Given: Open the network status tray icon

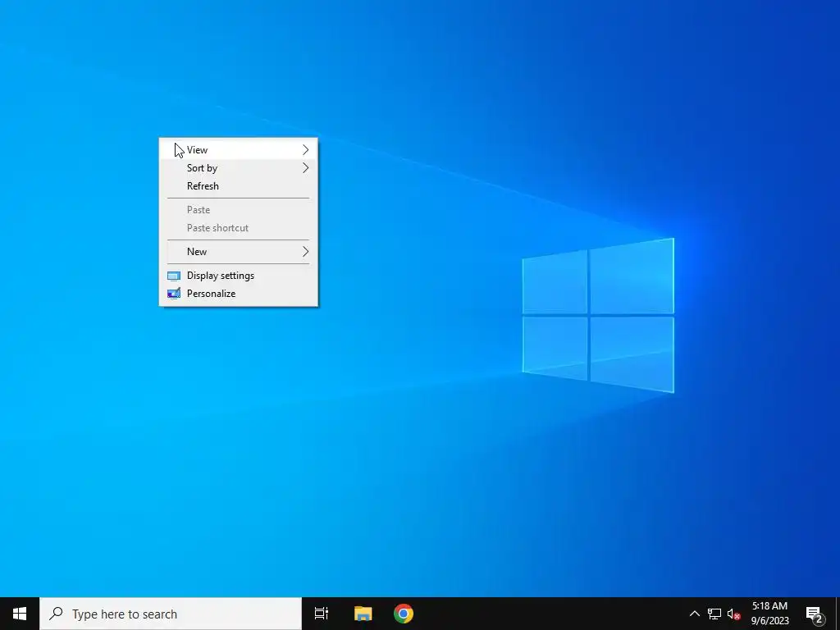Looking at the screenshot, I should (714, 614).
